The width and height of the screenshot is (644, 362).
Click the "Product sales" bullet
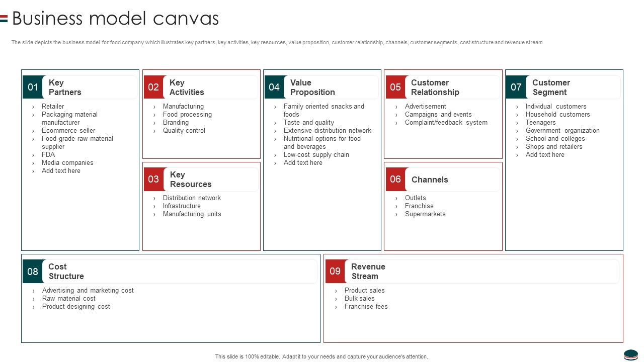[364, 291]
